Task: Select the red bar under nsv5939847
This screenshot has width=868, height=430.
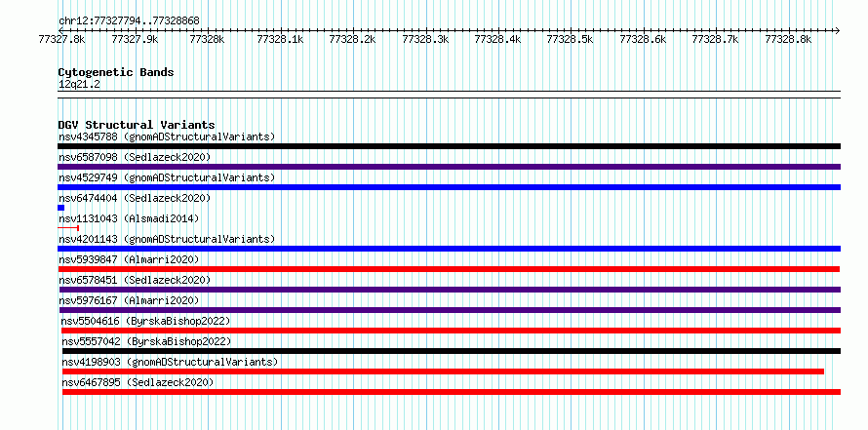Action: 449,269
